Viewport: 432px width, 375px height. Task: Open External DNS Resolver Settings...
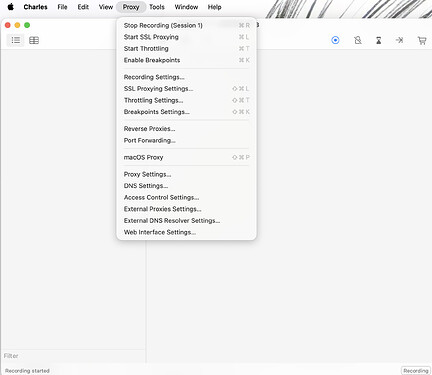coord(187,221)
